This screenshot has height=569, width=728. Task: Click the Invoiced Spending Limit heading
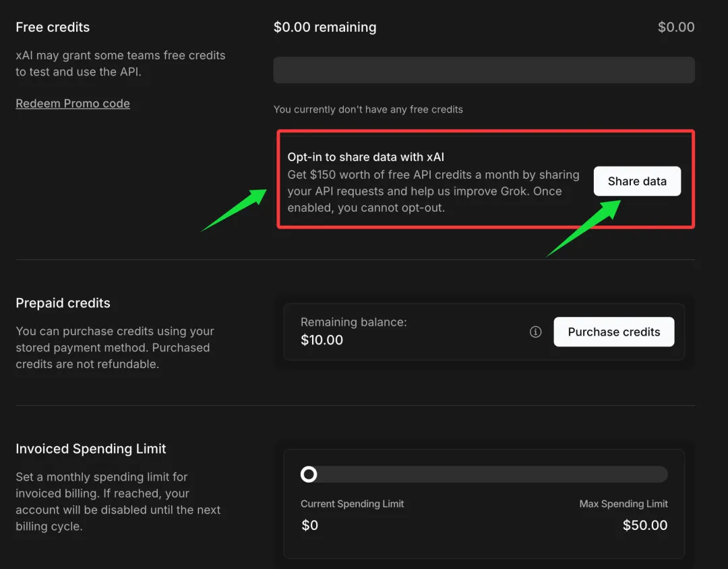click(91, 449)
